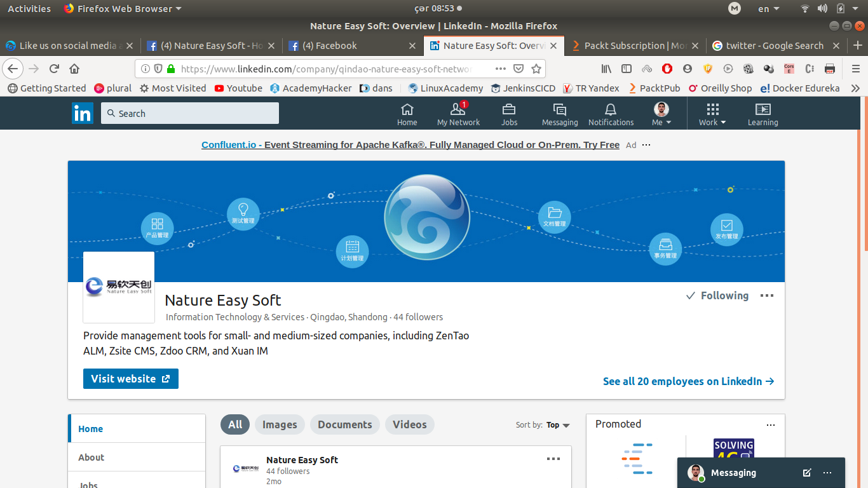Select Home in company sidebar

tap(90, 429)
